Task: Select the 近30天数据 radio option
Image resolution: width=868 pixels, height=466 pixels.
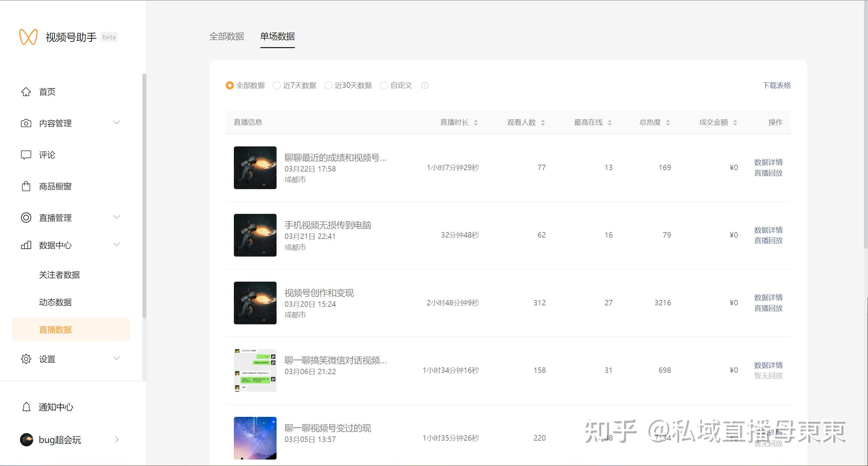Action: click(328, 85)
